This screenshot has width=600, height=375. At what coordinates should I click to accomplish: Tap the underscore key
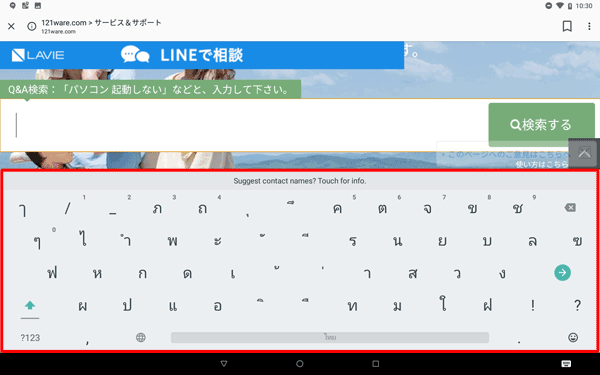pos(112,214)
